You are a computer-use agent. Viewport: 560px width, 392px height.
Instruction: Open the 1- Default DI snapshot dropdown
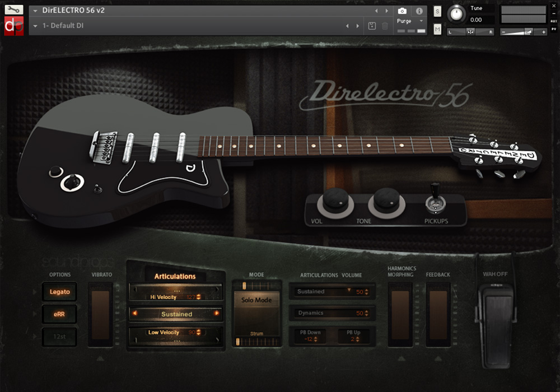click(x=35, y=26)
